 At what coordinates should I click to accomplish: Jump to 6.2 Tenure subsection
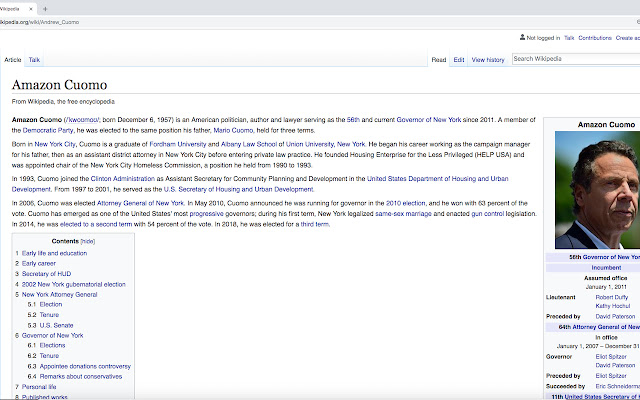tap(49, 356)
